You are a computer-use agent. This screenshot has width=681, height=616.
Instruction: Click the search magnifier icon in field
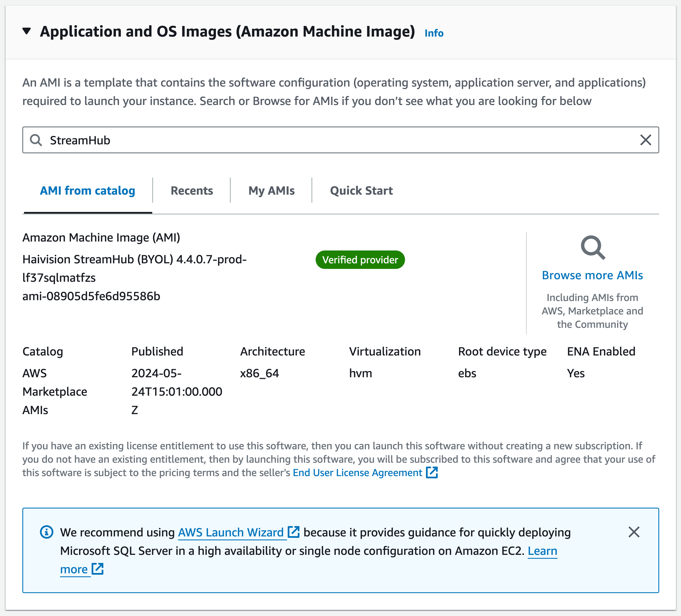(x=36, y=140)
